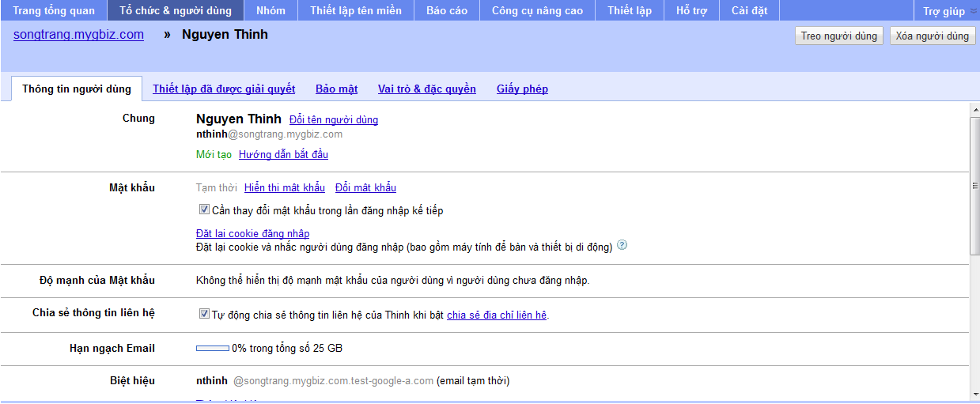
Task: Click the help question mark icon
Action: pos(622,246)
